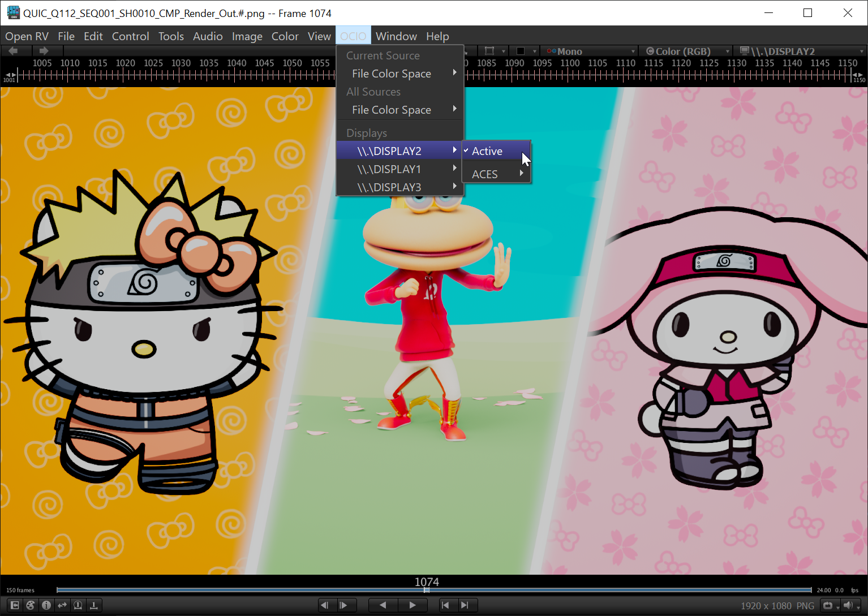Expand the ACES submenu entry
This screenshot has width=868, height=616.
496,174
